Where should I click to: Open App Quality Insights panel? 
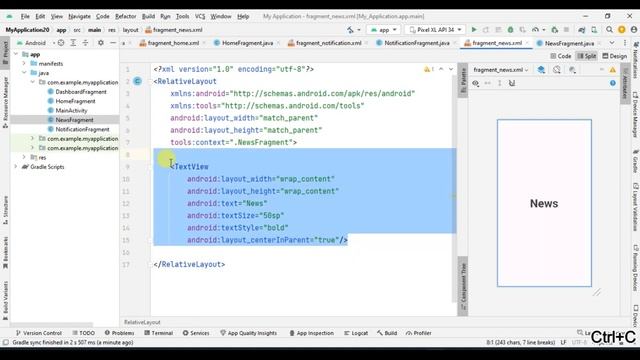248,333
